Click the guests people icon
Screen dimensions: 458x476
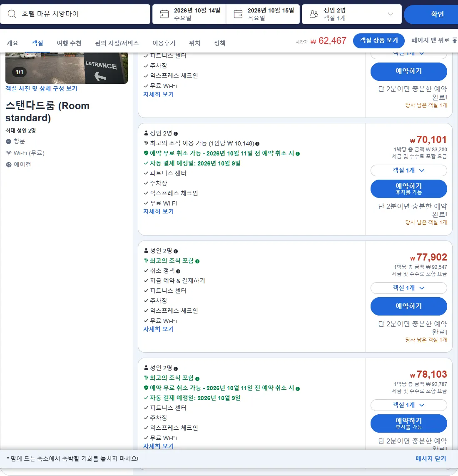(x=314, y=14)
